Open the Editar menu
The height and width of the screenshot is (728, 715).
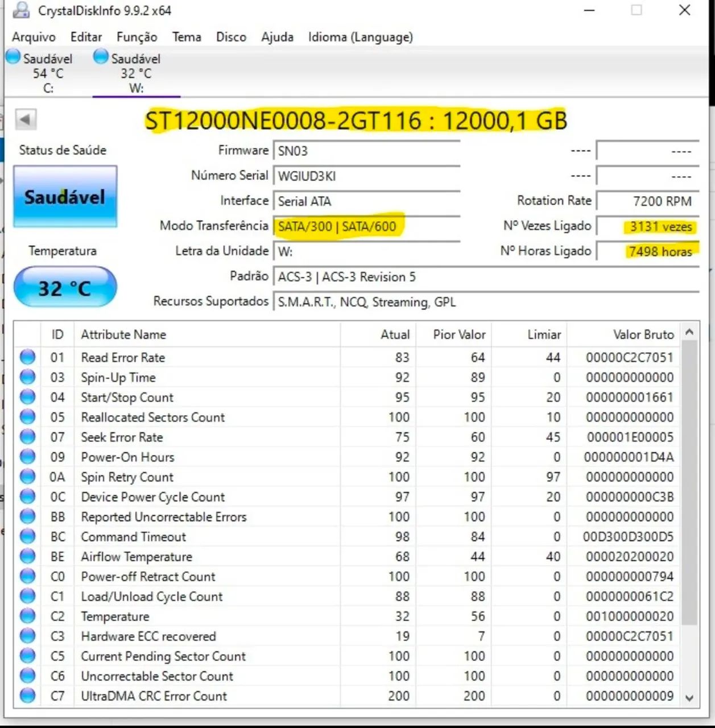click(86, 37)
